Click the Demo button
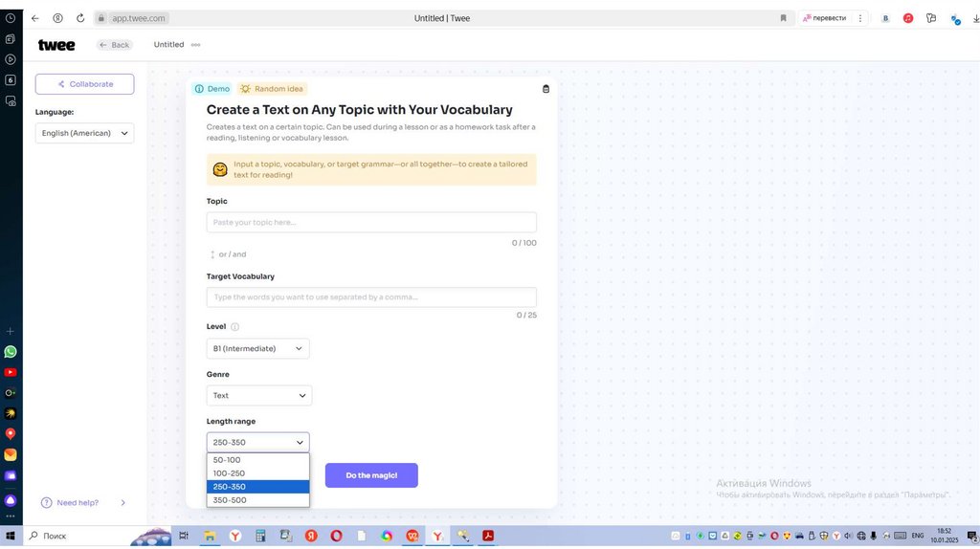980x549 pixels. (x=212, y=89)
